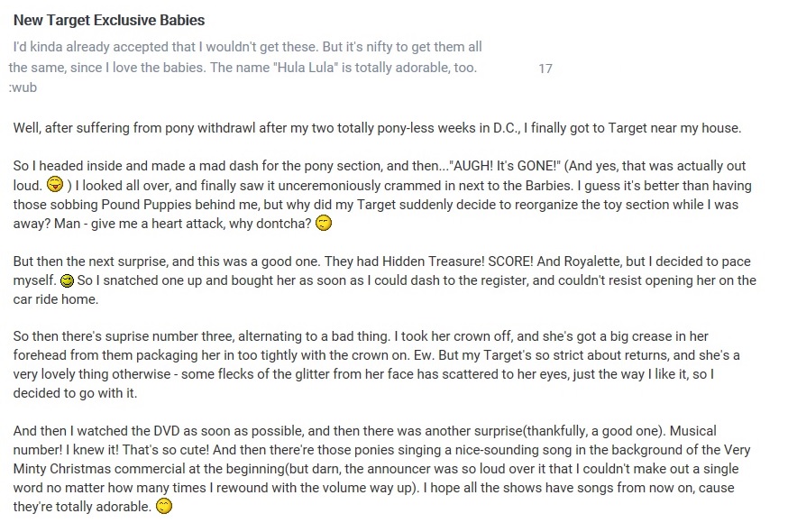The image size is (788, 532).
Task: Open the "New Target Exclusive Babies" topic title
Action: (x=109, y=20)
